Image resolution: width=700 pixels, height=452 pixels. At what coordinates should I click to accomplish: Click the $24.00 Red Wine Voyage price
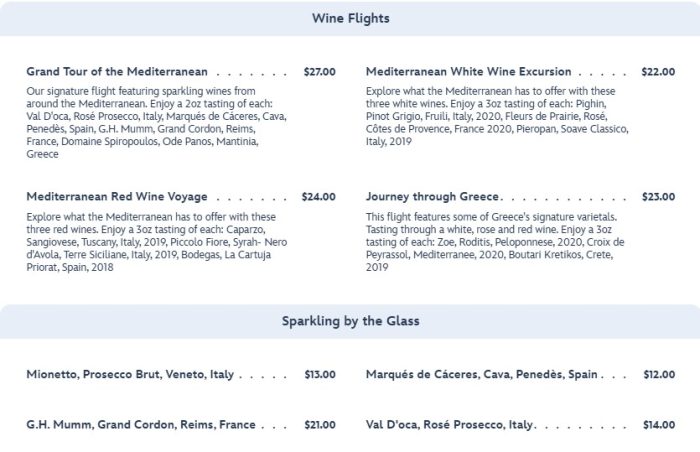pos(319,197)
